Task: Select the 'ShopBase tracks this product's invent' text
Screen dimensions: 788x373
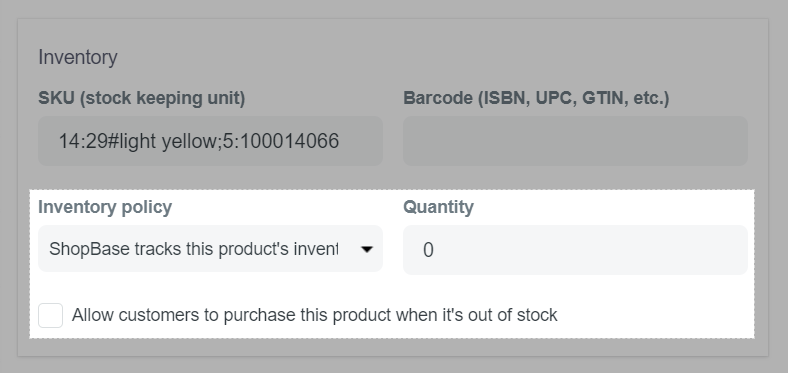Action: [x=193, y=249]
